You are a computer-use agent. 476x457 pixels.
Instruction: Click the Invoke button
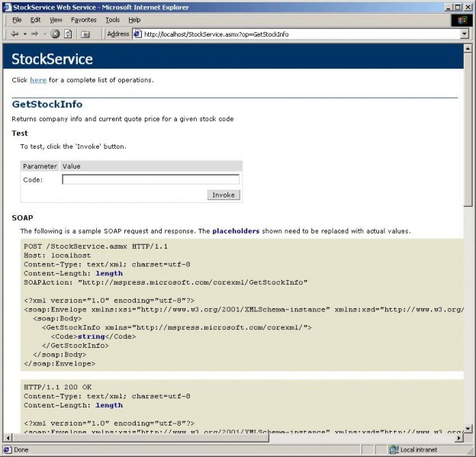point(224,195)
